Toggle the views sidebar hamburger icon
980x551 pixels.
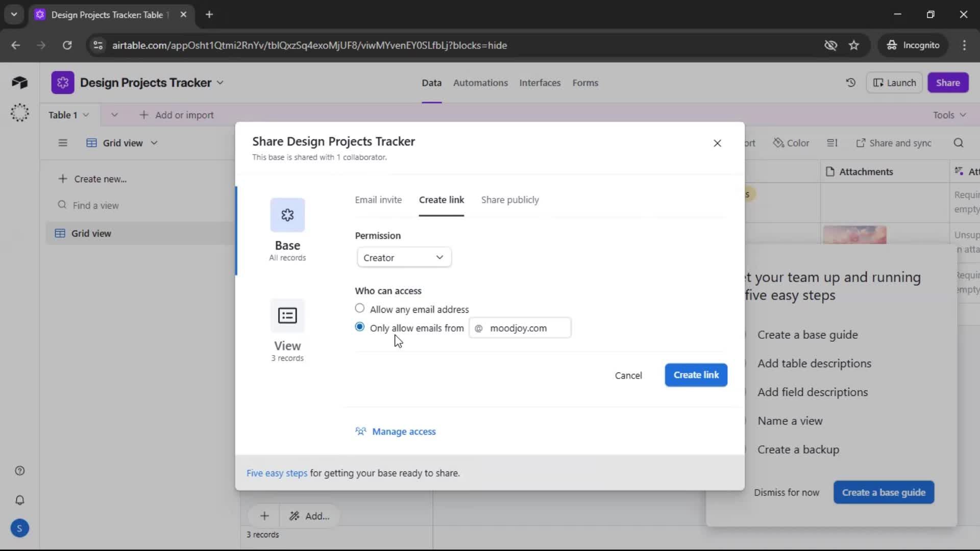point(63,143)
